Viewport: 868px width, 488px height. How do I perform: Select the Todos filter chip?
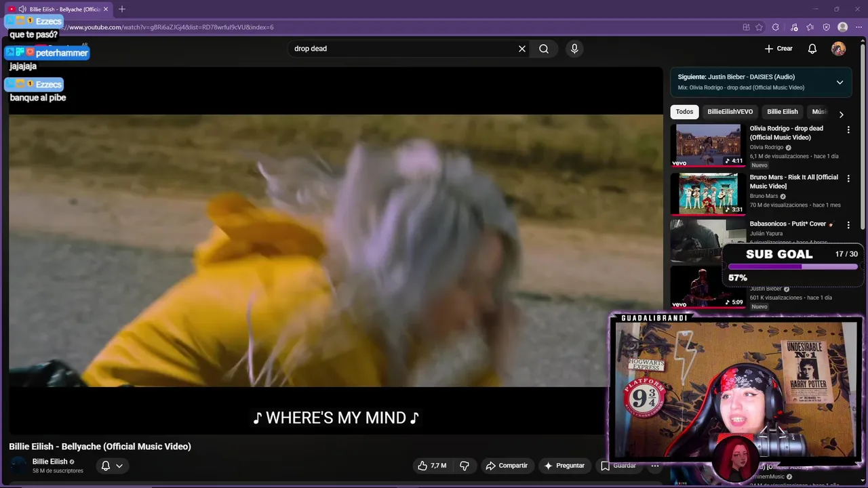pos(684,112)
